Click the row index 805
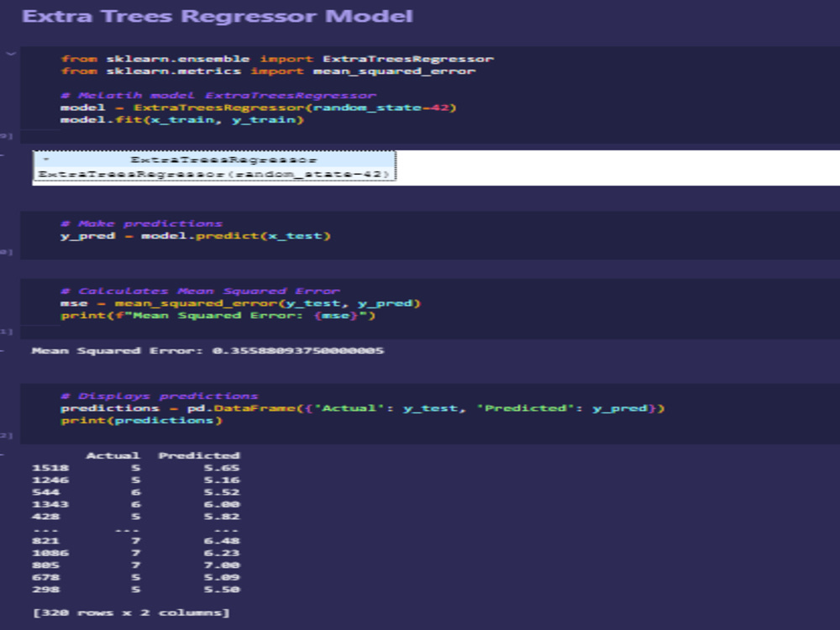This screenshot has height=630, width=840. pos(46,565)
